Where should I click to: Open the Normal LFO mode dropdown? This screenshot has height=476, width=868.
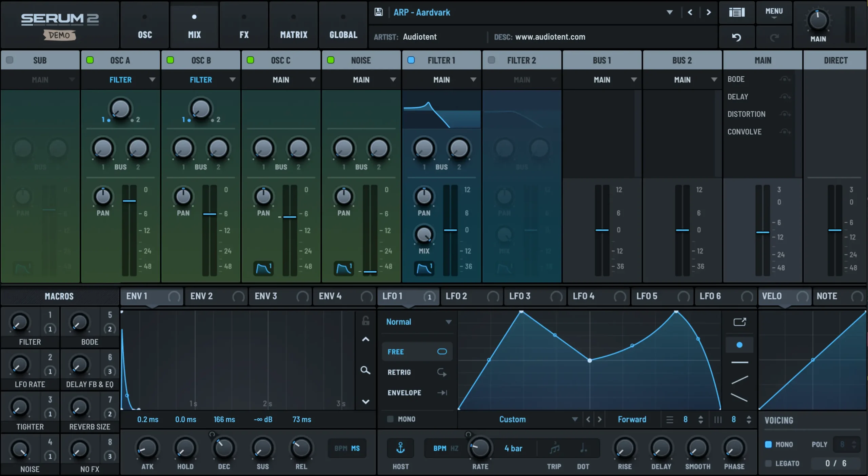point(418,322)
